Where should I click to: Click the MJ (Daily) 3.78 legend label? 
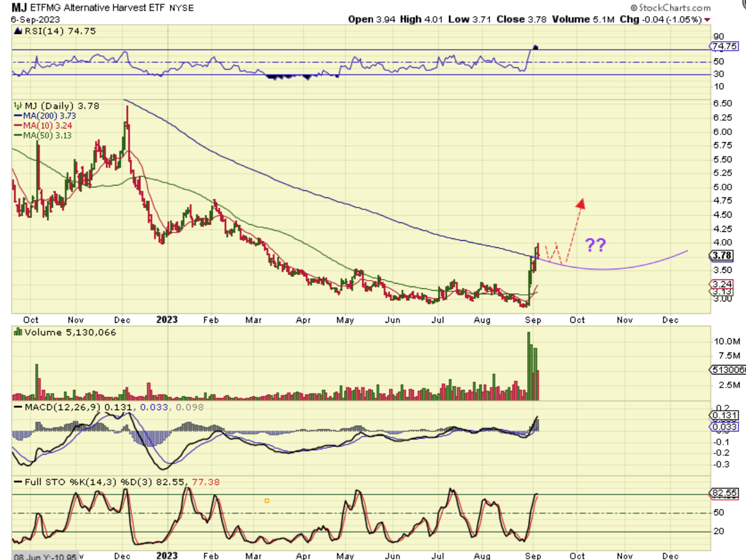click(61, 106)
